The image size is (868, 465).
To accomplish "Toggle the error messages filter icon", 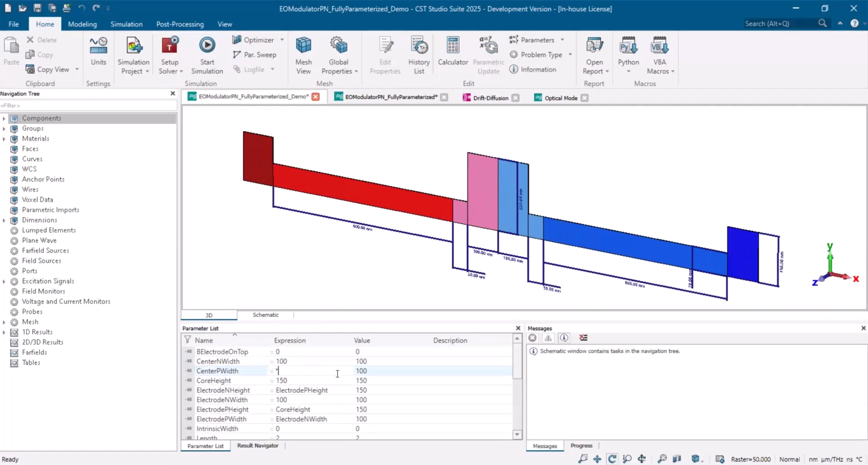I will coord(532,337).
